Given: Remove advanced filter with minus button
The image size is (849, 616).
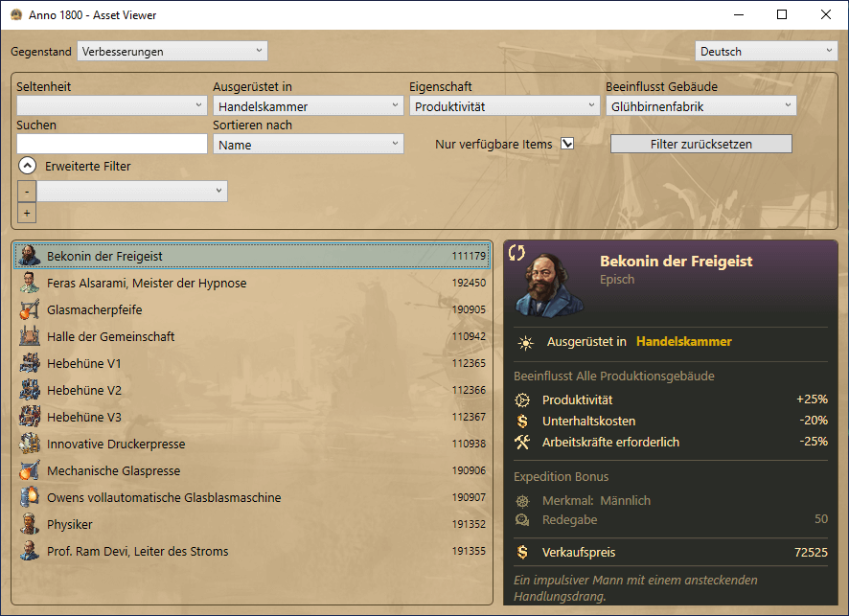Looking at the screenshot, I should click(27, 192).
